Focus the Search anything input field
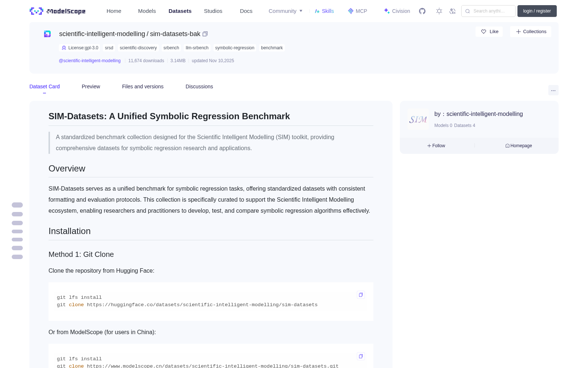Image resolution: width=588 pixels, height=368 pixels. pos(488,11)
